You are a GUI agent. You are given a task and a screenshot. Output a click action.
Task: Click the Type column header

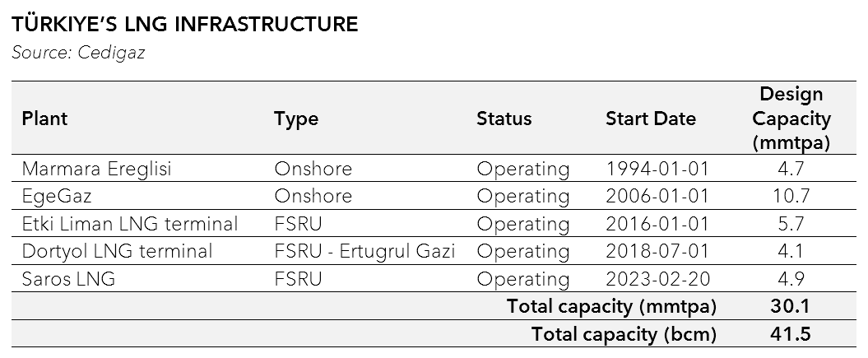point(296,119)
